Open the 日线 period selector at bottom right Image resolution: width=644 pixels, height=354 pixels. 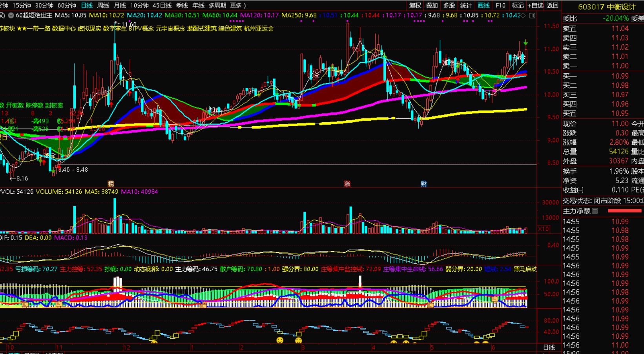coord(549,347)
